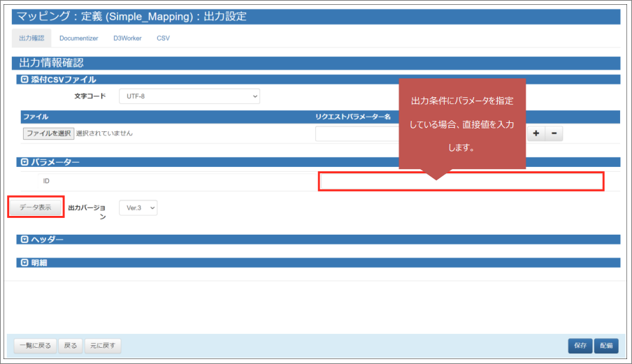Click 元に戻す to revert changes
632x364 pixels.
click(103, 345)
